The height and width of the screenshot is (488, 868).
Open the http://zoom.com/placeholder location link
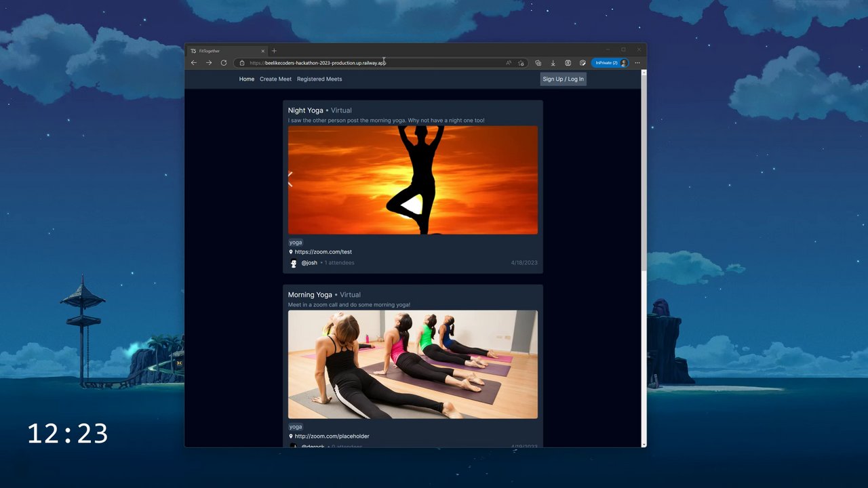(332, 436)
